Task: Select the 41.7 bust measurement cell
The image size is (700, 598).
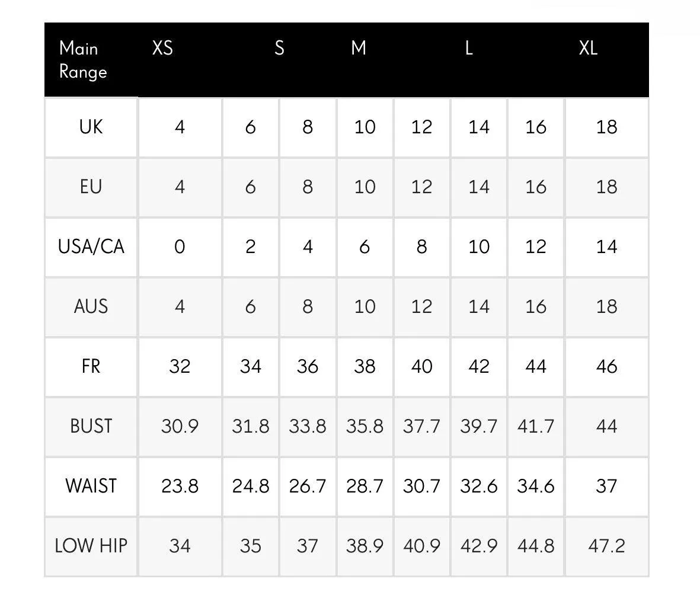Action: [536, 426]
